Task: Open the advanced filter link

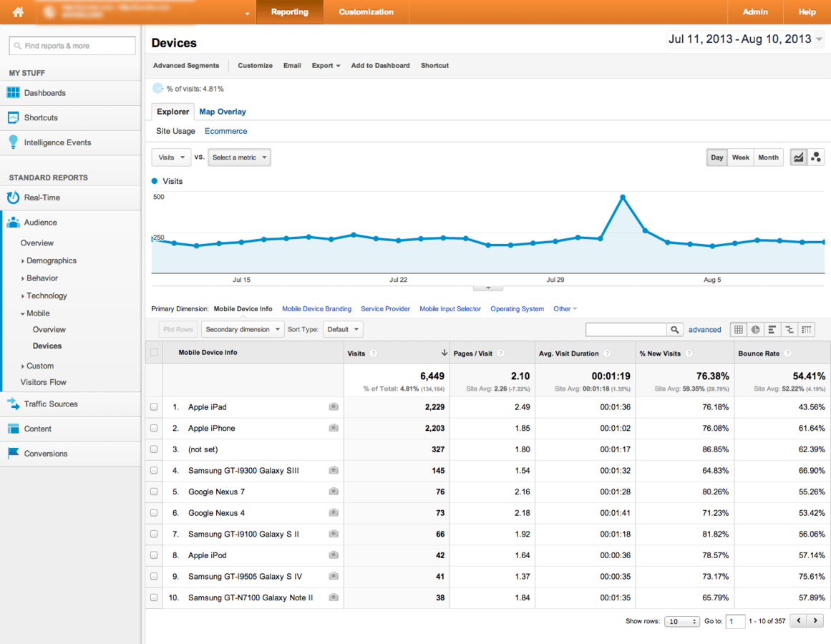Action: pyautogui.click(x=704, y=329)
